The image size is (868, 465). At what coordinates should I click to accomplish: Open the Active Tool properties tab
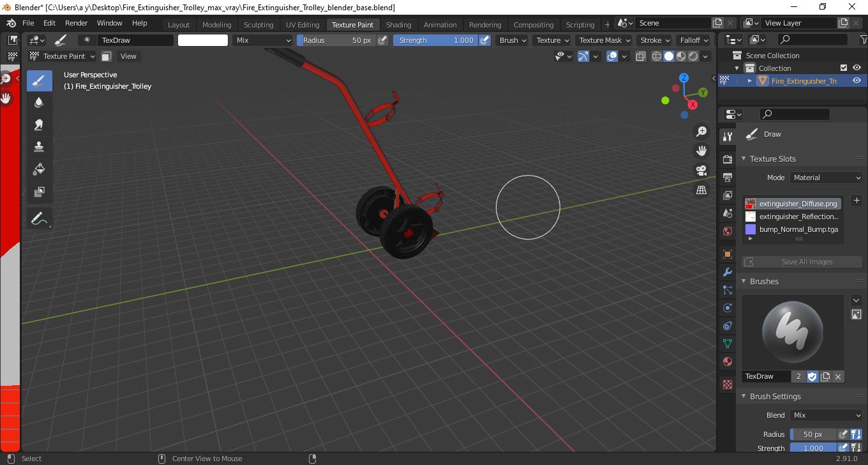coord(727,136)
